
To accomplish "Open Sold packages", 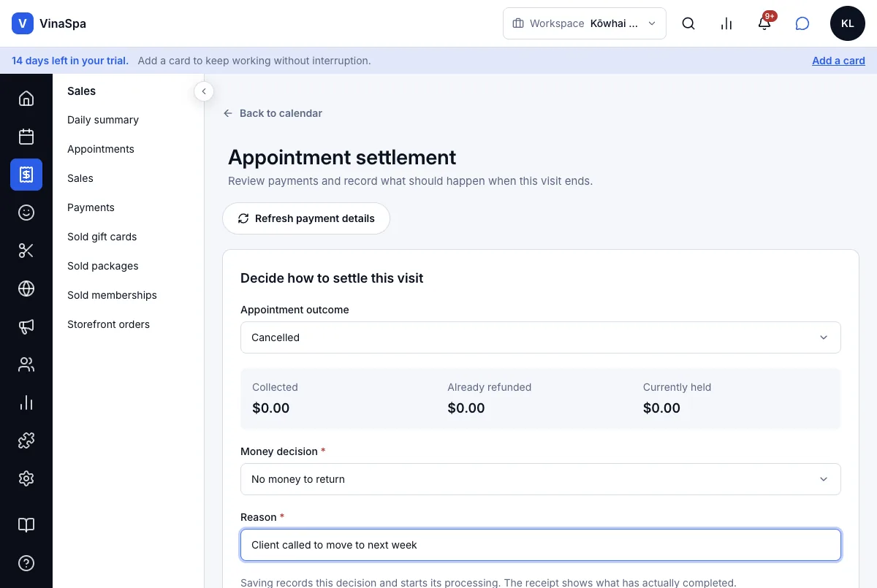I will 103,266.
